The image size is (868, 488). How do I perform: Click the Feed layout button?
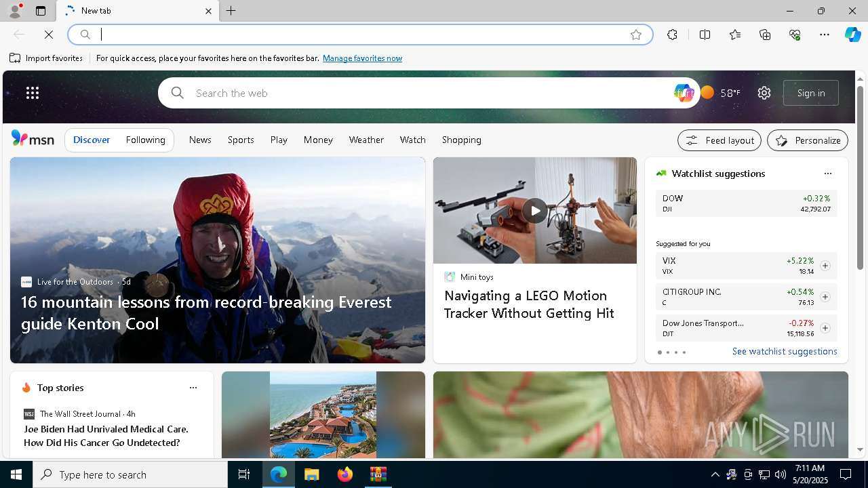point(719,140)
